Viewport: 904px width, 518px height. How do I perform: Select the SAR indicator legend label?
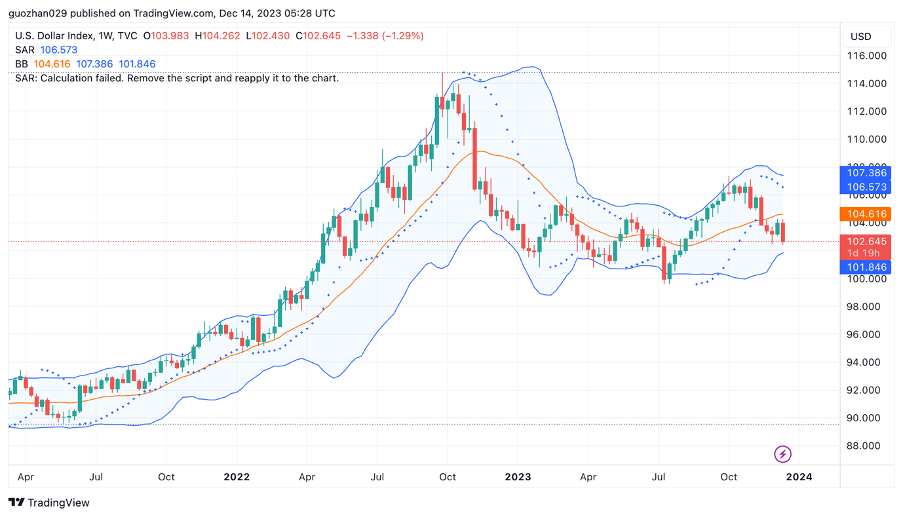point(25,50)
